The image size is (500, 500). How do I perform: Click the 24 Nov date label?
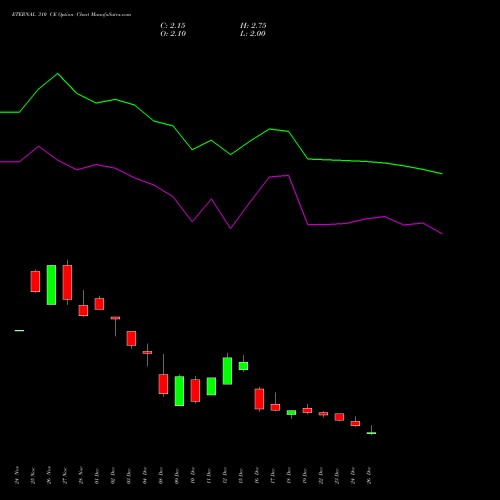point(17,476)
